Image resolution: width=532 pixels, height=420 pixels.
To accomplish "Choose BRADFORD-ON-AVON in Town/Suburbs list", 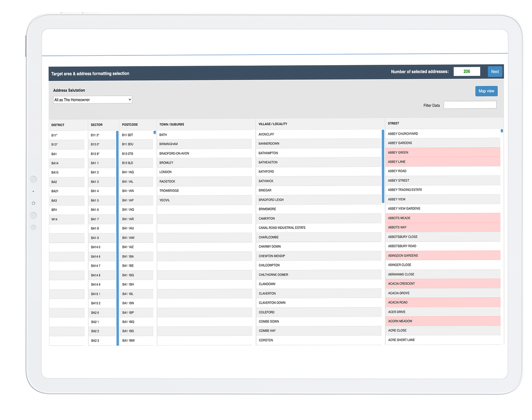I will tap(204, 154).
